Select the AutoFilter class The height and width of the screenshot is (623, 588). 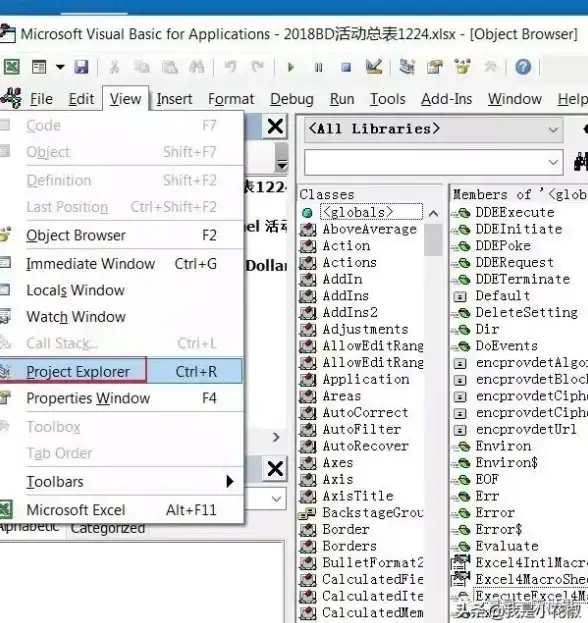pyautogui.click(x=361, y=429)
